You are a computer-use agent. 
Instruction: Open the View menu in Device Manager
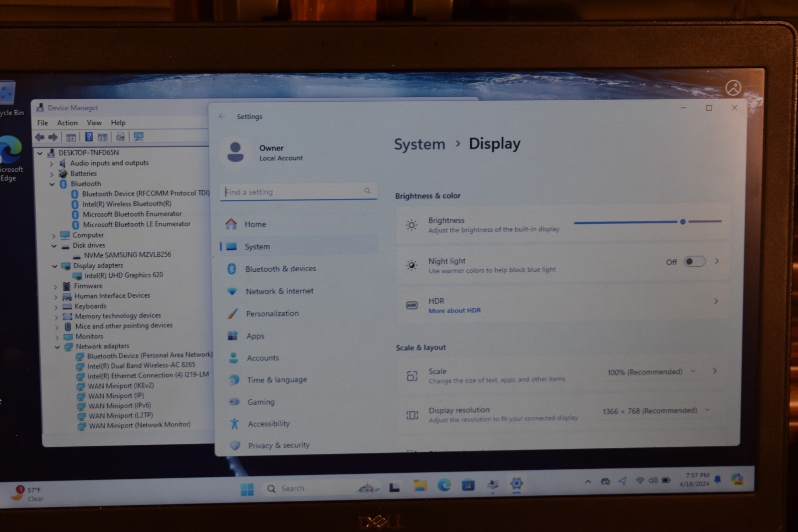point(94,123)
